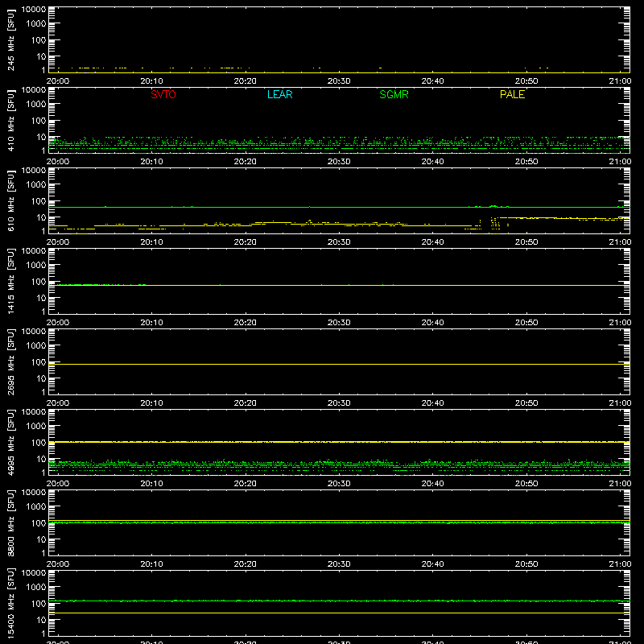
Task: Click the 20:10 time label under the 410 MHz panel
Action: (x=151, y=162)
